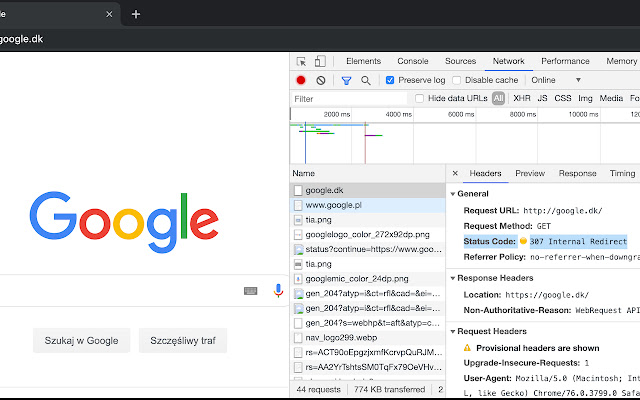Switch to the Sources panel tab
Viewport: 640px width, 400px height.
pyautogui.click(x=460, y=61)
